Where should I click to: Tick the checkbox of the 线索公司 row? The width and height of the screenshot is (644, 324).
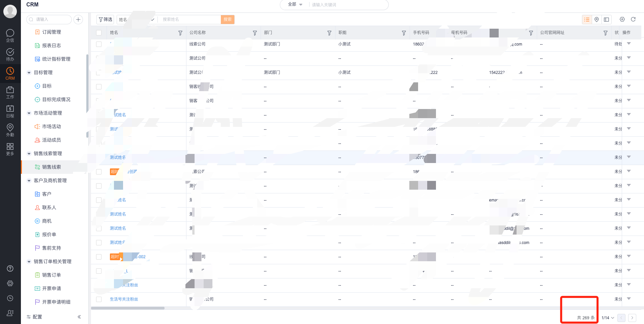click(x=99, y=44)
